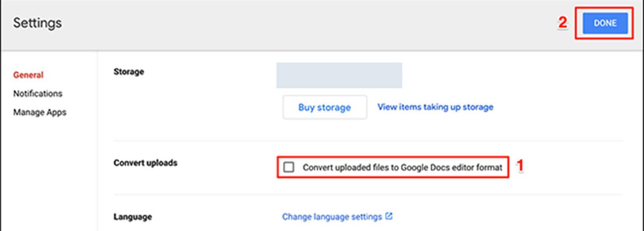Click the empty gray header bar area
Image resolution: width=644 pixels, height=231 pixels.
tap(302, 24)
